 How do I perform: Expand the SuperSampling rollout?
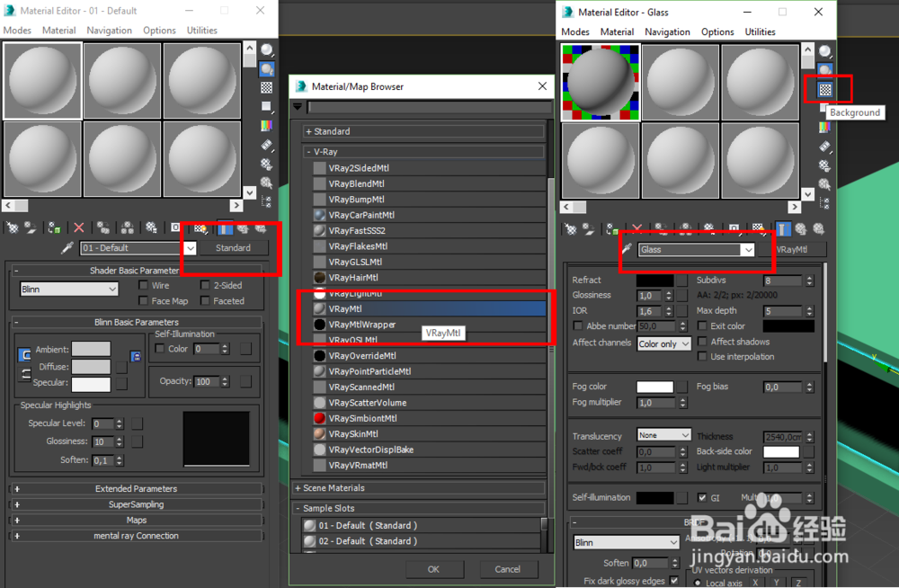coord(137,504)
